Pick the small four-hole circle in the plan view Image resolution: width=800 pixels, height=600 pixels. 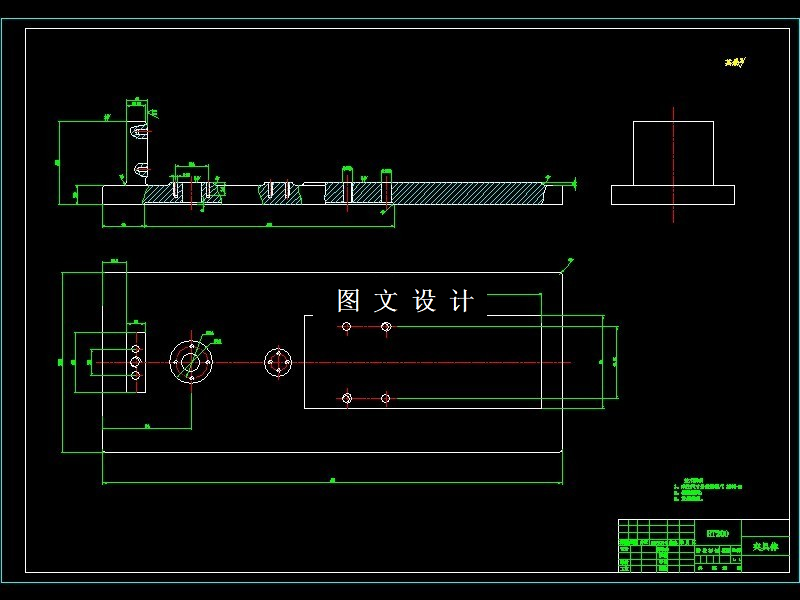point(278,362)
